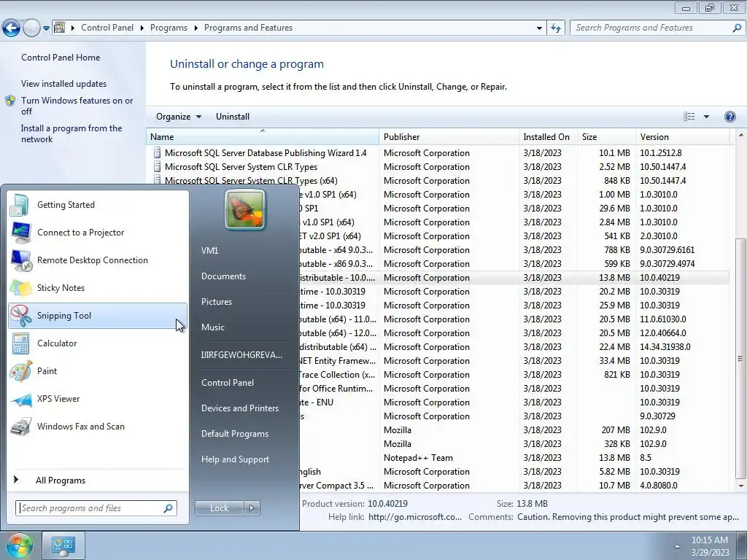Open Default Programs from Start menu
This screenshot has width=747, height=560.
234,434
